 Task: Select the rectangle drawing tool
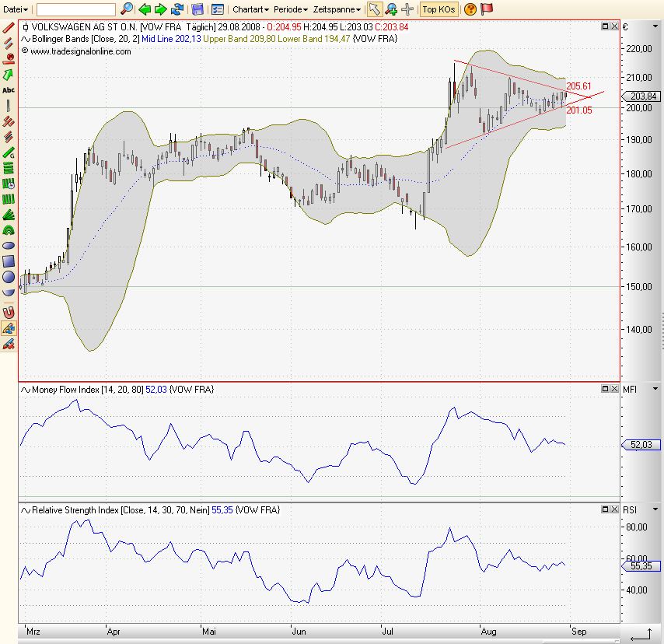9,261
